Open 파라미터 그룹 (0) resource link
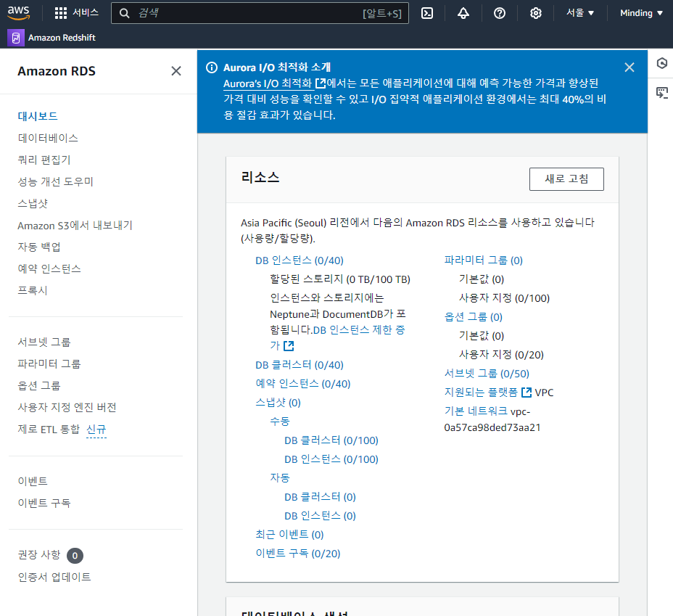 pyautogui.click(x=483, y=260)
